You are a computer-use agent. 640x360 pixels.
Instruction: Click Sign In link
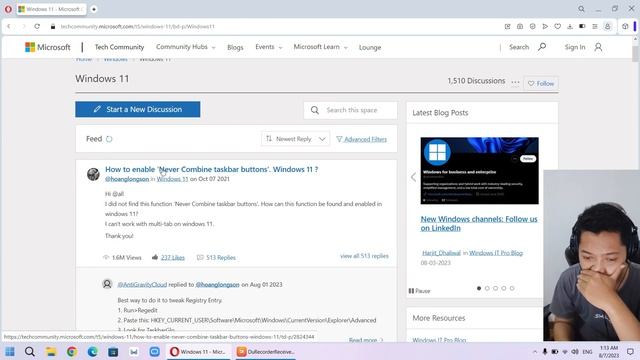[x=575, y=47]
